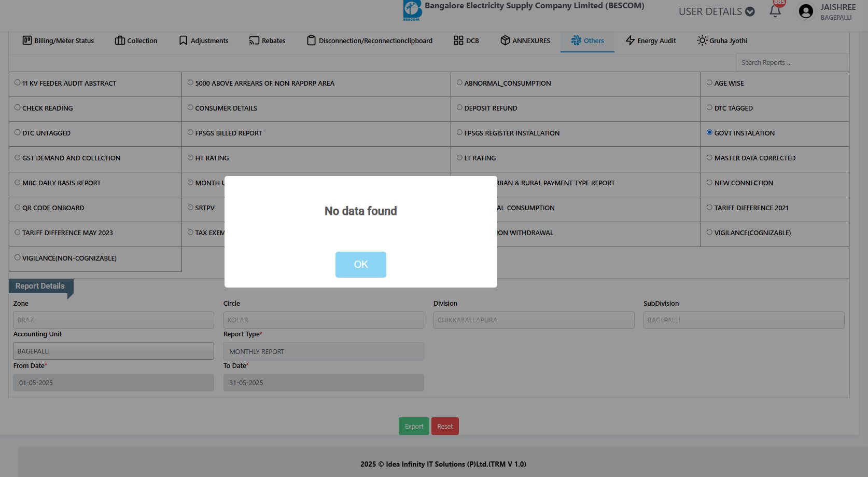
Task: Click the Division field CHIKKABALLAPURA
Action: click(x=534, y=320)
